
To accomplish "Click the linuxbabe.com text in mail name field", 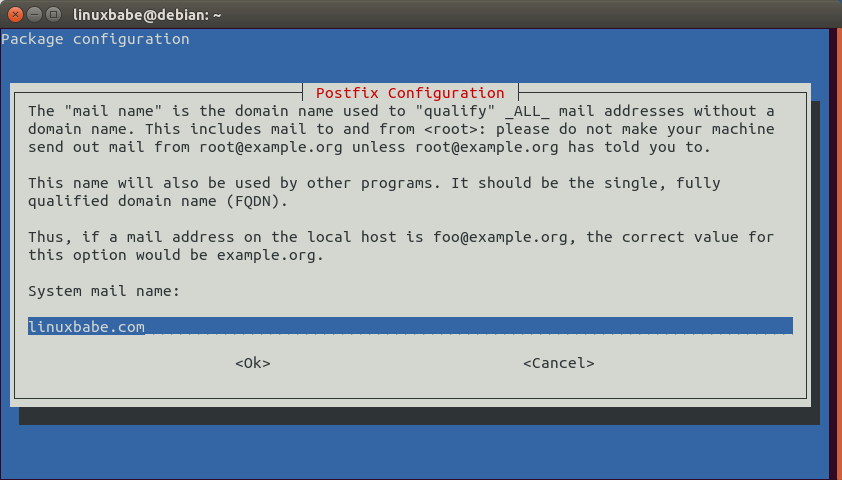I will tap(86, 327).
